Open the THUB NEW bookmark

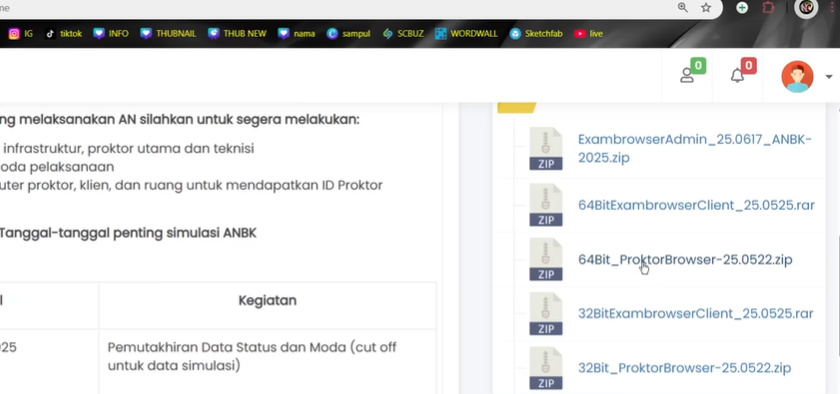pos(237,34)
